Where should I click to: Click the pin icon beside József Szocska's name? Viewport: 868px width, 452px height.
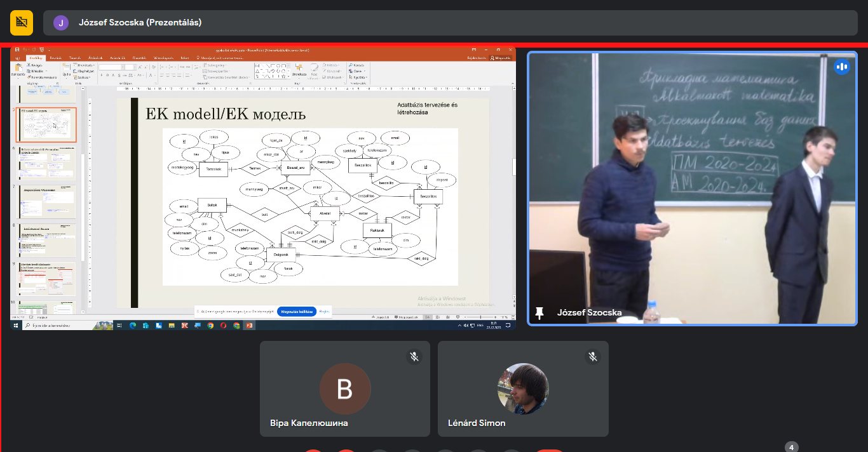(x=539, y=312)
